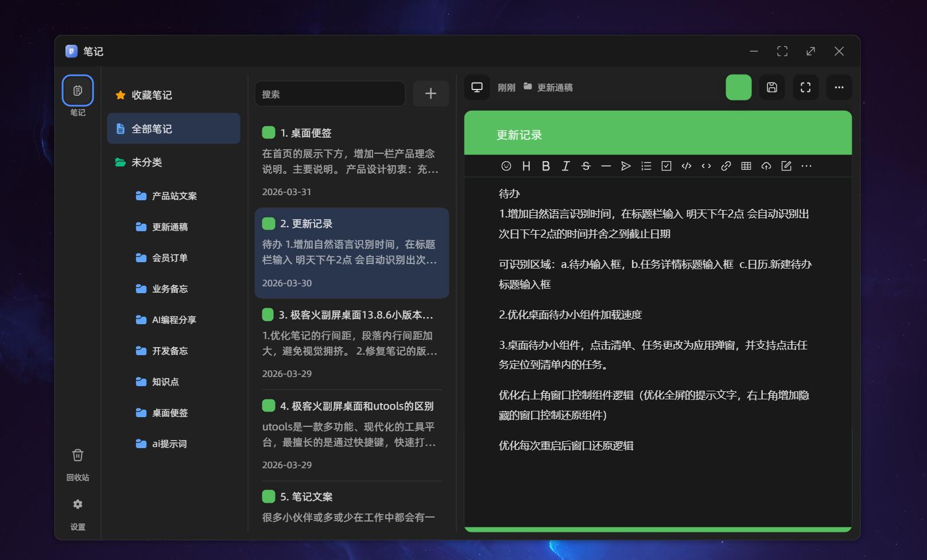Viewport: 927px width, 560px height.
Task: Insert a hyperlink using the link icon
Action: coord(727,166)
